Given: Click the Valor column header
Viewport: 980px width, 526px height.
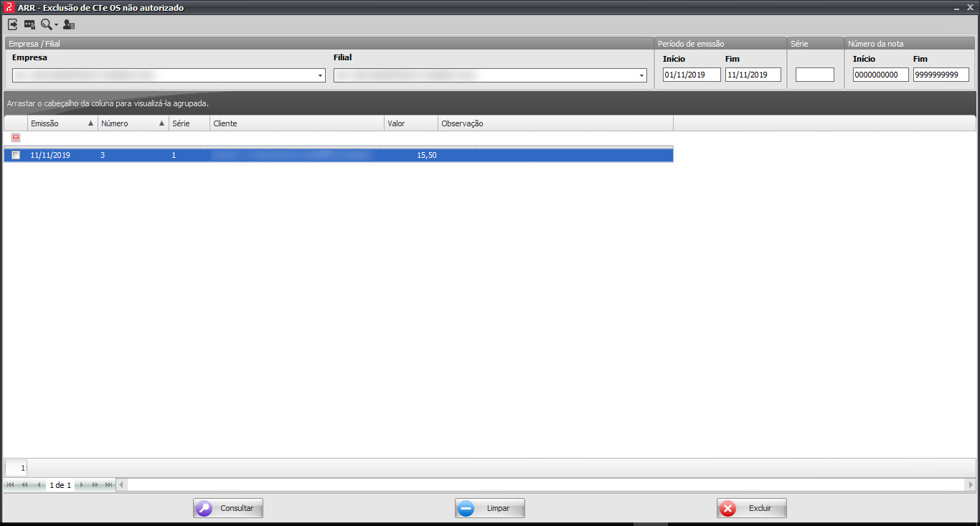Looking at the screenshot, I should 411,123.
